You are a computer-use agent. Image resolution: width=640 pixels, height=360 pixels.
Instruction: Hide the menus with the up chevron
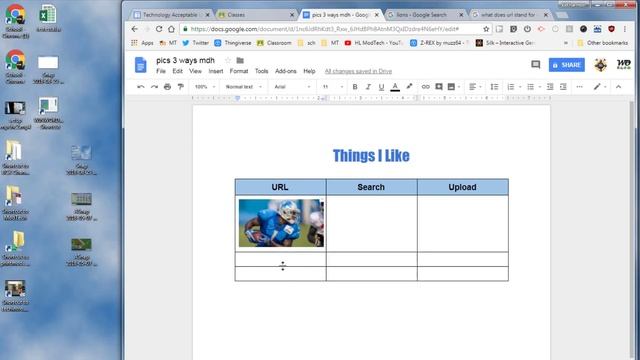(x=618, y=87)
